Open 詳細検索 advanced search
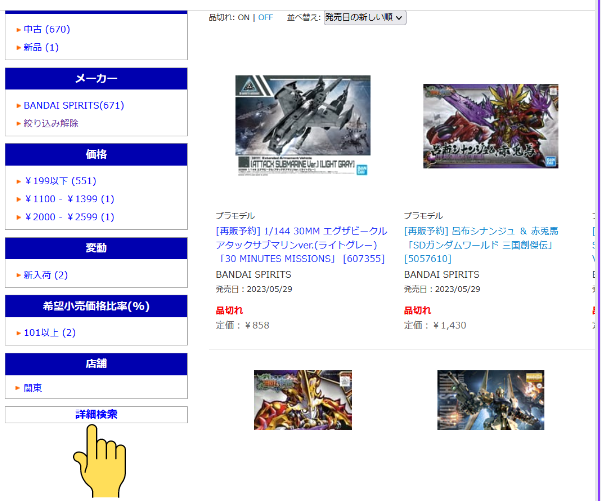This screenshot has width=601, height=501. click(96, 414)
